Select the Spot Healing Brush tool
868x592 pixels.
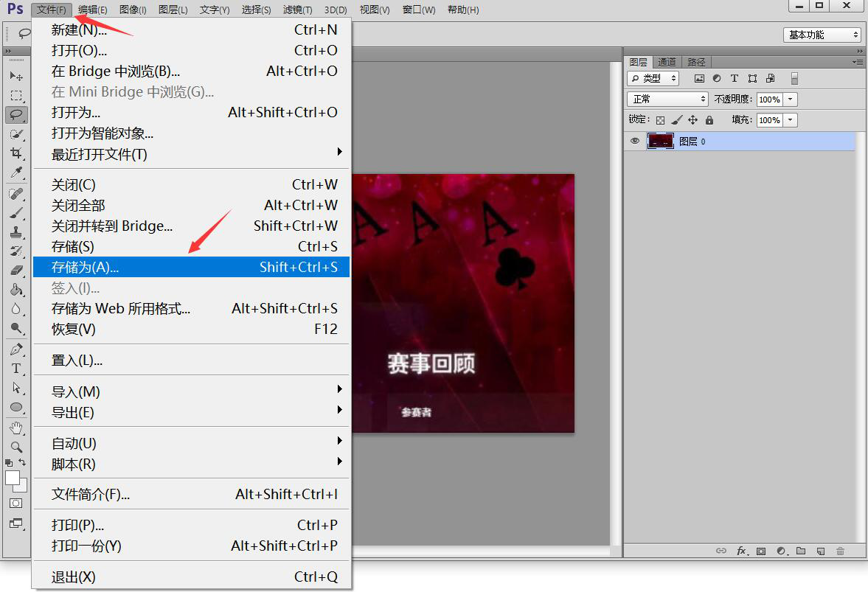click(x=16, y=194)
